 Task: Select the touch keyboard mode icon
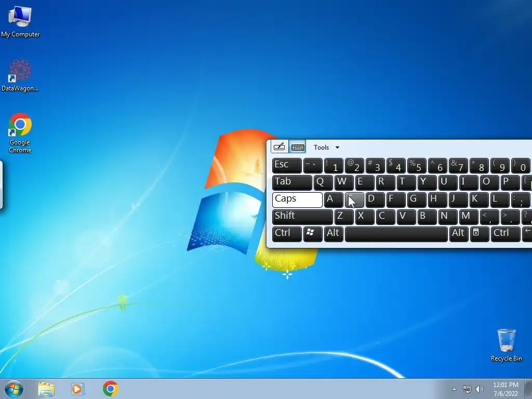coord(298,147)
